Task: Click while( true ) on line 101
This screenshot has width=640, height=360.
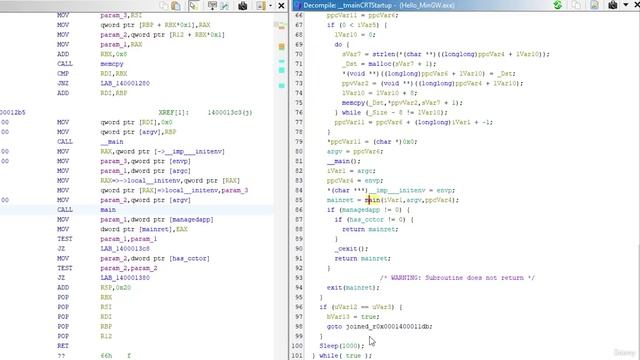Action: (345, 356)
